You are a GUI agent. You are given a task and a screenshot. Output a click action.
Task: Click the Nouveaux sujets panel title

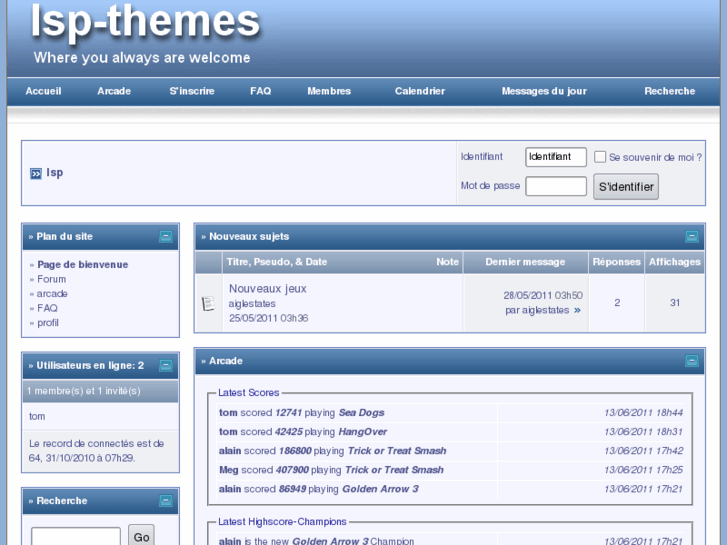click(249, 237)
